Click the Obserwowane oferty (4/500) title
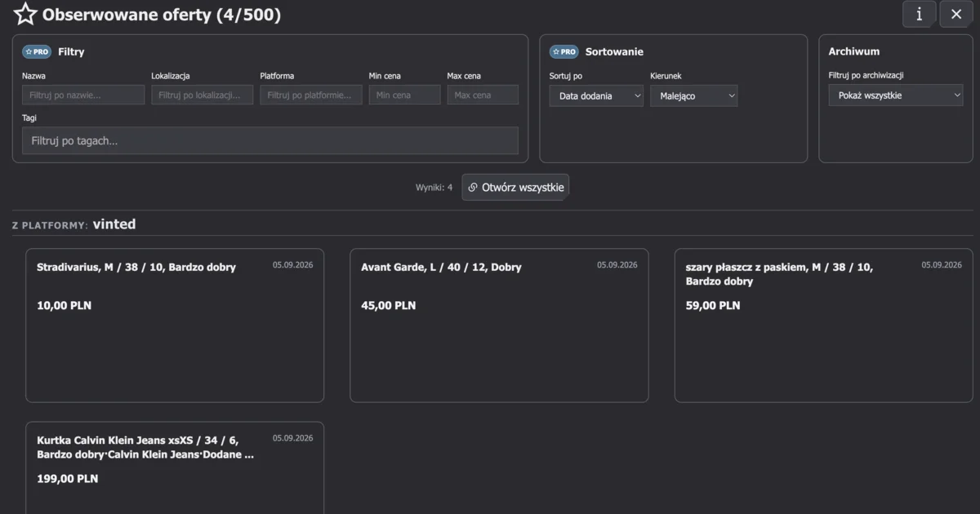The height and width of the screenshot is (514, 980). pyautogui.click(x=162, y=15)
